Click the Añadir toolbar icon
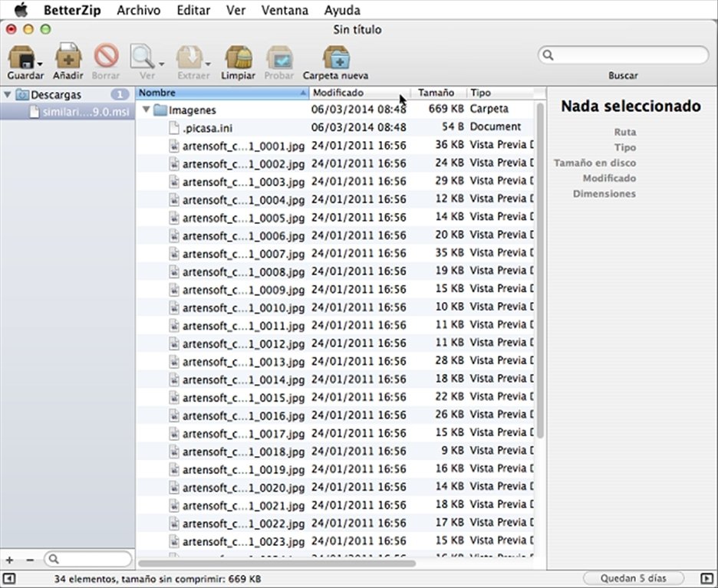Image resolution: width=718 pixels, height=588 pixels. point(68,56)
